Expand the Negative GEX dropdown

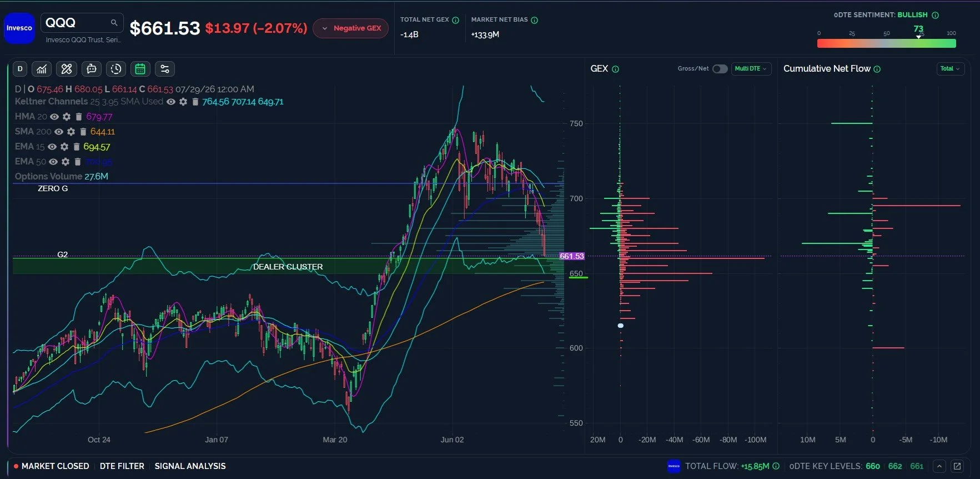click(x=350, y=28)
